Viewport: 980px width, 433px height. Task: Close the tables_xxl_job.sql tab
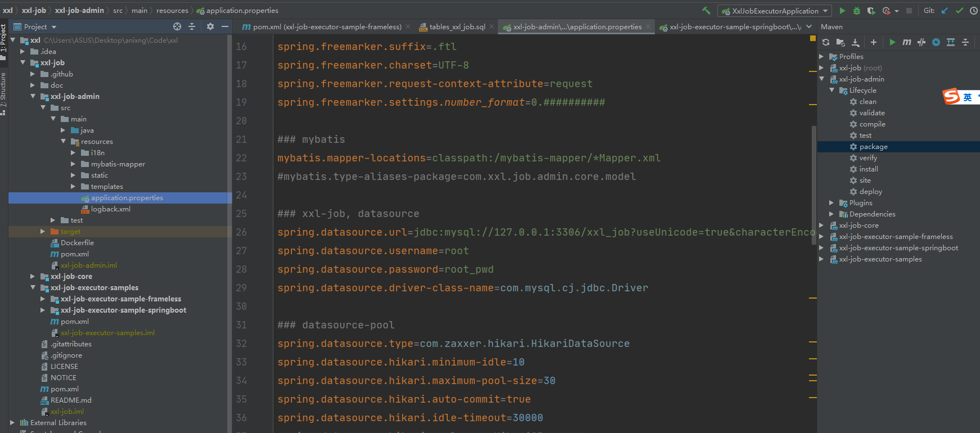(x=492, y=26)
